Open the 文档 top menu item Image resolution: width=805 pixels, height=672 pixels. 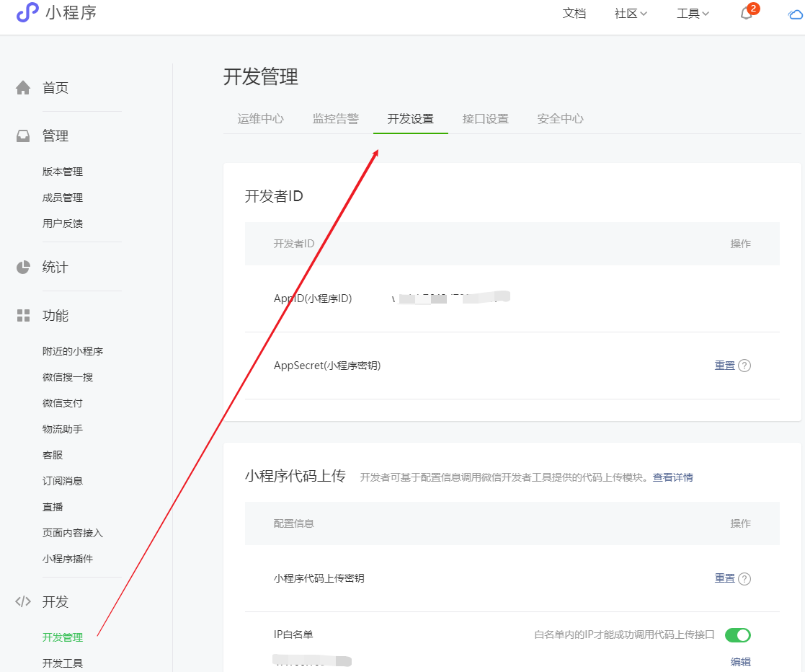click(x=574, y=14)
